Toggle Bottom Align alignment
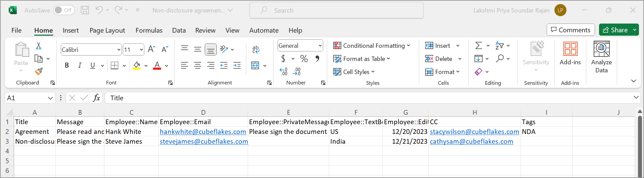The height and width of the screenshot is (178, 644). click(211, 50)
